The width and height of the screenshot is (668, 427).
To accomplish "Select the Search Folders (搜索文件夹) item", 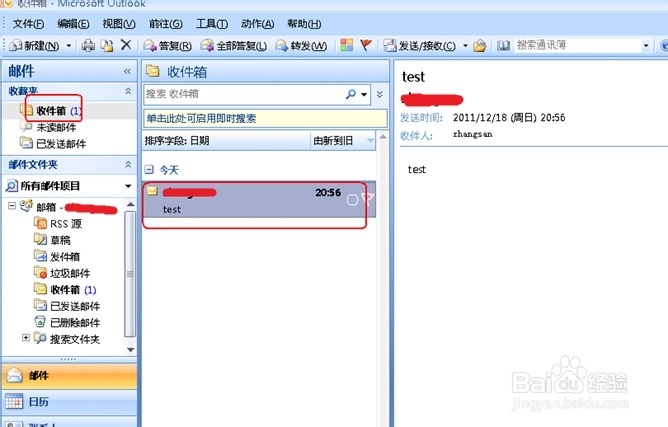I will 67,339.
